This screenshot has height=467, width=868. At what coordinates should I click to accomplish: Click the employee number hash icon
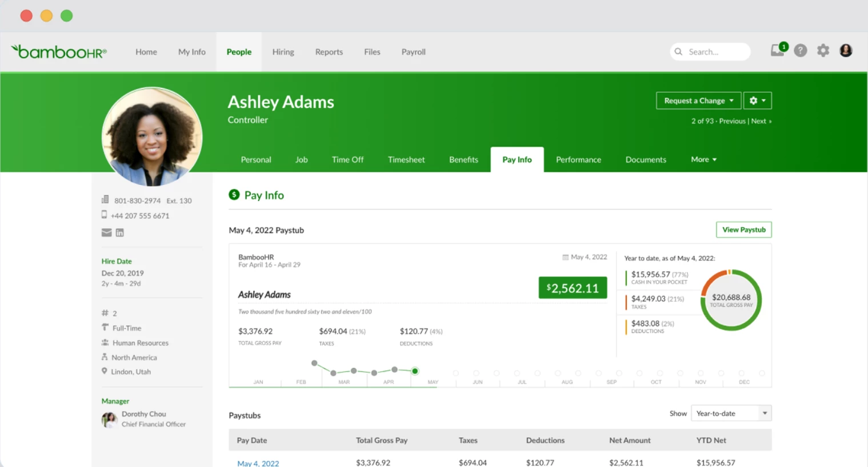click(x=105, y=313)
